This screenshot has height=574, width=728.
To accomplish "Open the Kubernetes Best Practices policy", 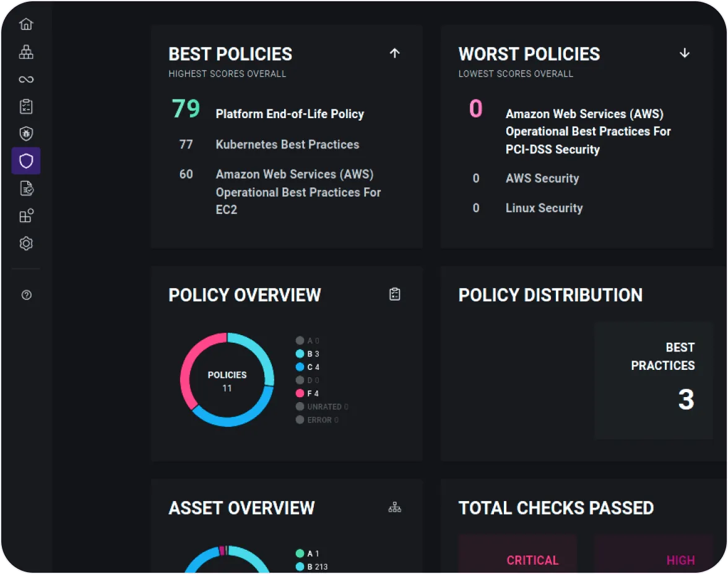I will tap(287, 145).
